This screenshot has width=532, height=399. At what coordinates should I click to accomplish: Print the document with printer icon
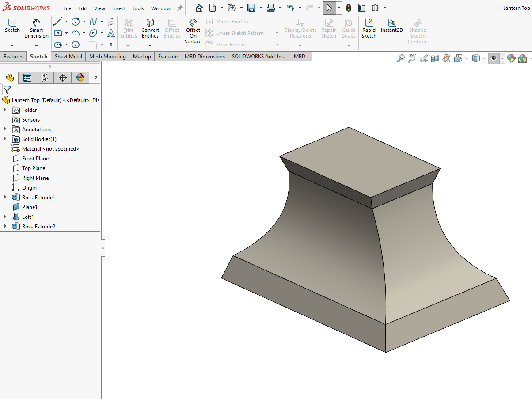coord(271,8)
